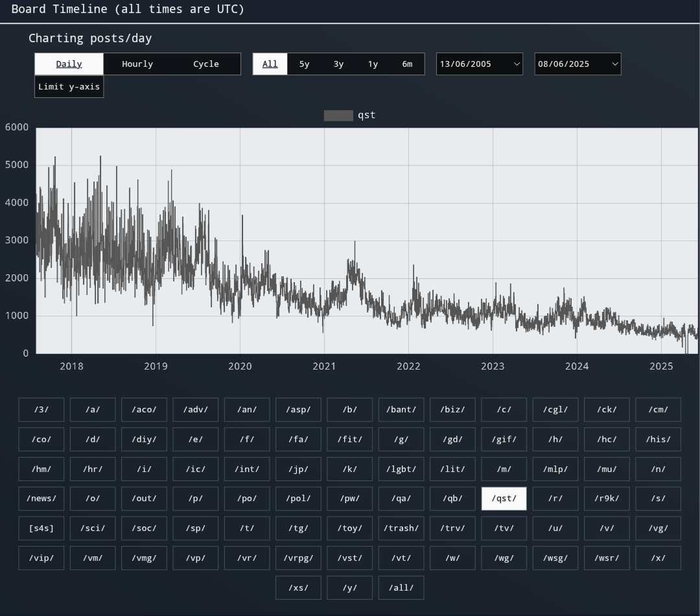Set range to 5y

point(305,64)
